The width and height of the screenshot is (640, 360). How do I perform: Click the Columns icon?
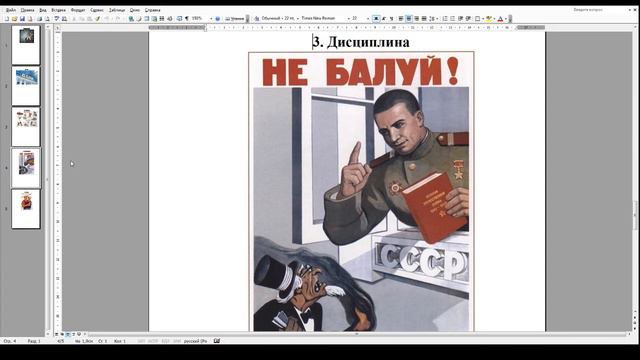(x=161, y=18)
